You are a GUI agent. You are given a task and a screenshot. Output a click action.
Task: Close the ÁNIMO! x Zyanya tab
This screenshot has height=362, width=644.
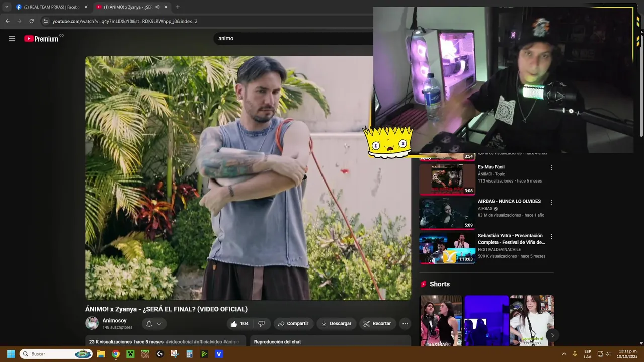[166, 7]
